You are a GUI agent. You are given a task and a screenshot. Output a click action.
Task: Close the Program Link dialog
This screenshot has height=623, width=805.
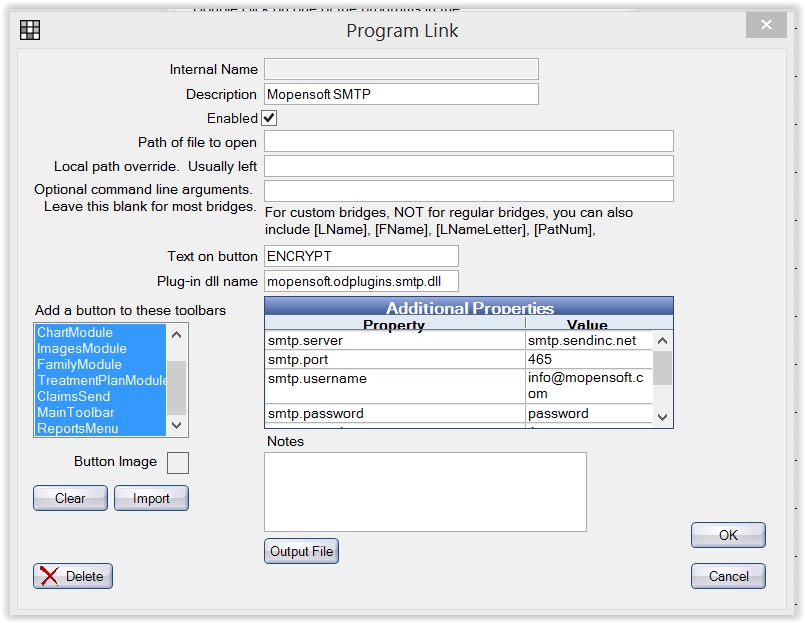coord(766,24)
